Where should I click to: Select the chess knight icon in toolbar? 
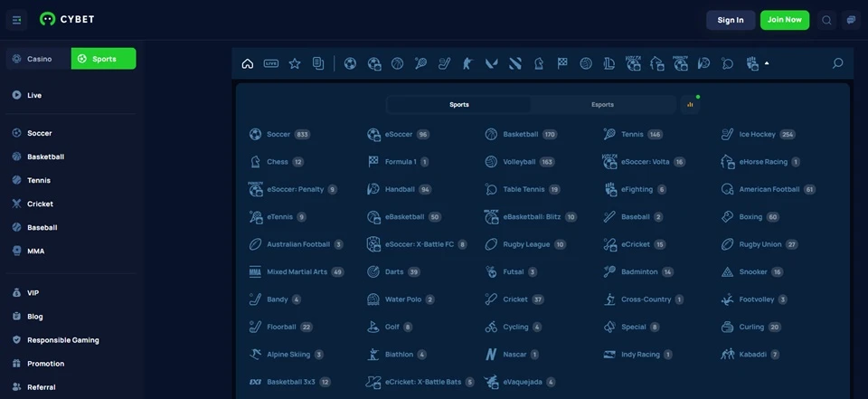tap(539, 63)
